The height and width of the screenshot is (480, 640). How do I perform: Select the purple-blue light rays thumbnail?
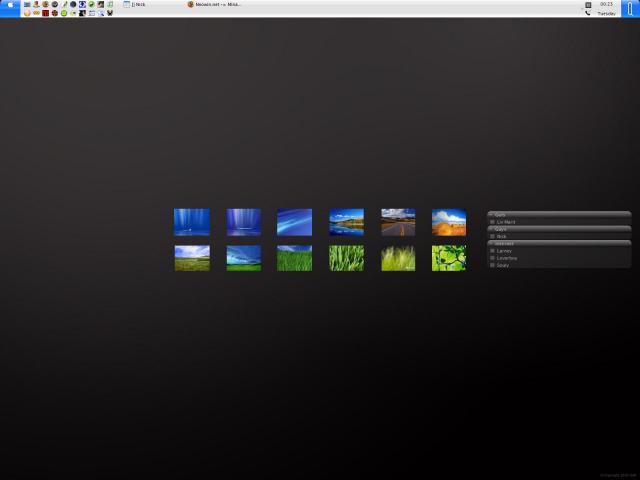tap(244, 222)
